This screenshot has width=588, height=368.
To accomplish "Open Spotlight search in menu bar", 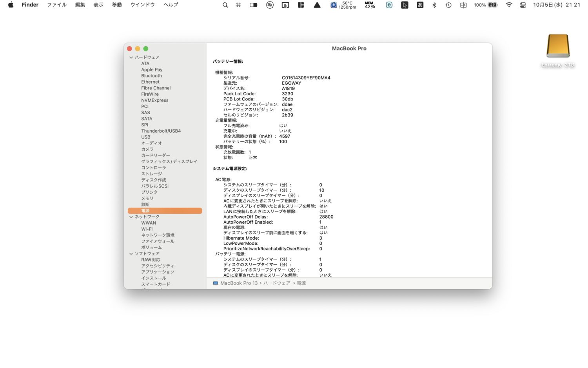I will point(225,5).
